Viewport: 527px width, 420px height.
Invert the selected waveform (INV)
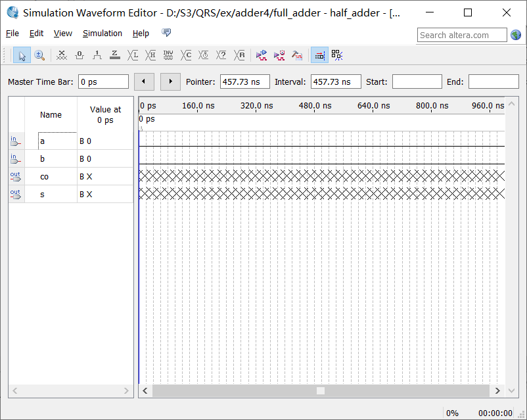click(x=168, y=55)
